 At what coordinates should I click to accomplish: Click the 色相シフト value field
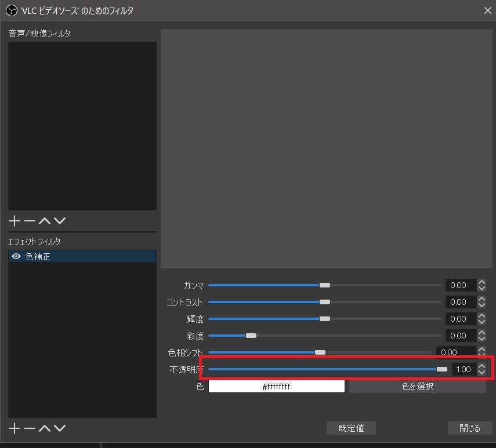click(457, 352)
